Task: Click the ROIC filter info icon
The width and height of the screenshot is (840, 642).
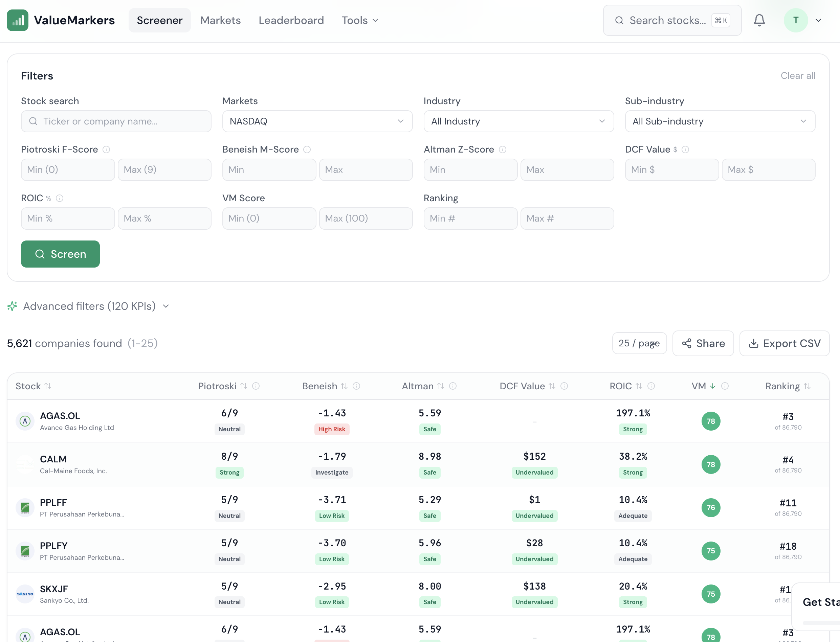Action: (x=59, y=198)
